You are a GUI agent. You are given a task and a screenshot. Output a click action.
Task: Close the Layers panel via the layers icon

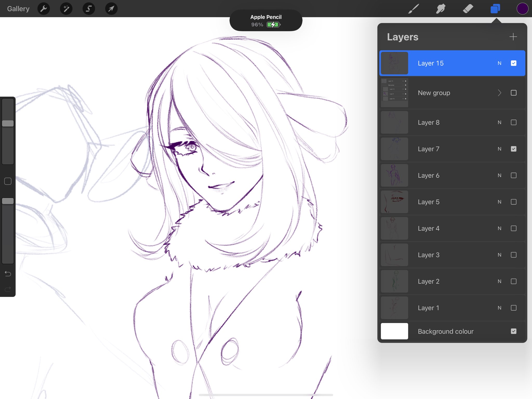tap(495, 9)
